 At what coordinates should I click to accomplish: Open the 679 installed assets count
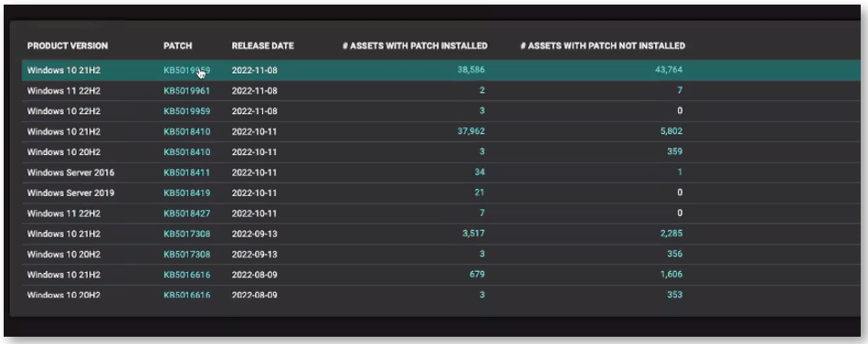[x=477, y=275]
